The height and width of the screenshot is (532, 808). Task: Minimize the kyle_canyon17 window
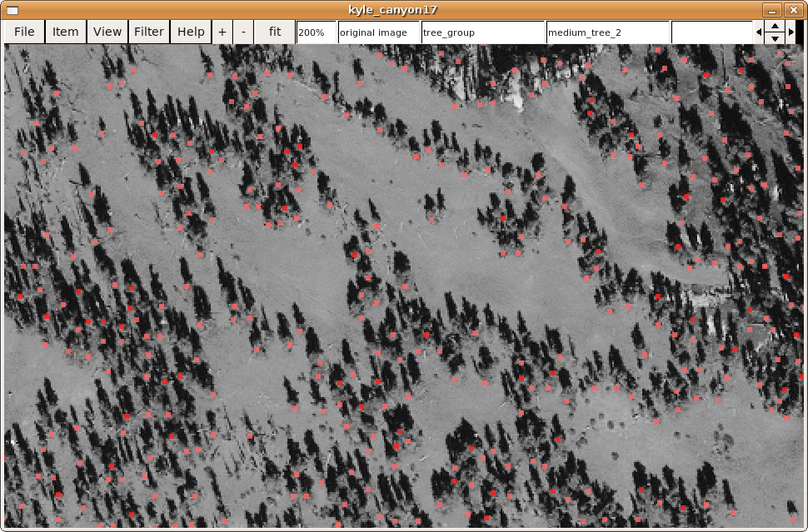[771, 10]
